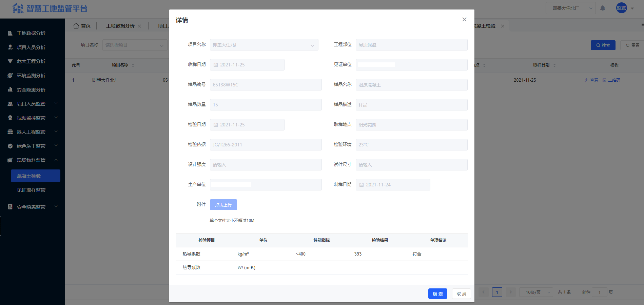Click next page arrow
644x305 pixels.
point(510,292)
